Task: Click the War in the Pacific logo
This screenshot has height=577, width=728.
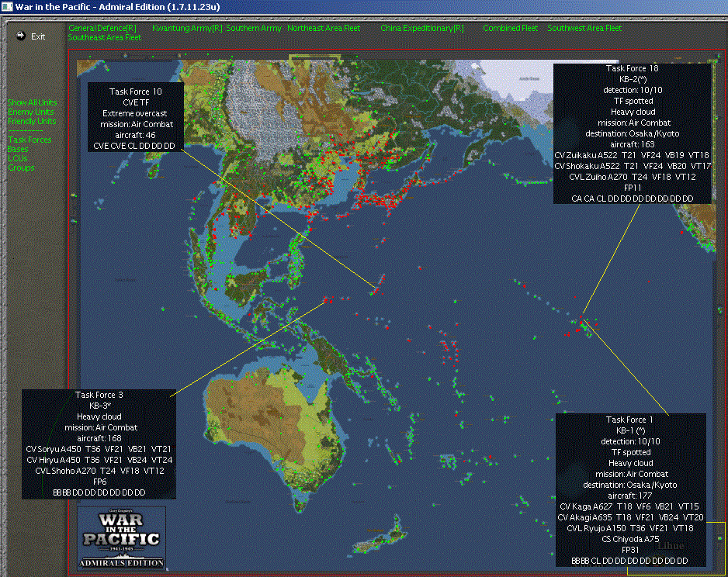Action: [121, 538]
